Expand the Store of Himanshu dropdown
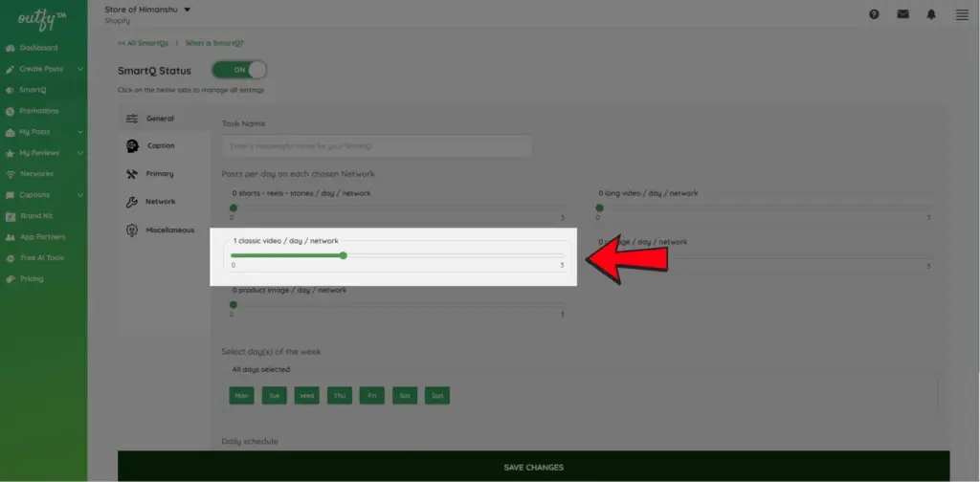 pyautogui.click(x=188, y=10)
